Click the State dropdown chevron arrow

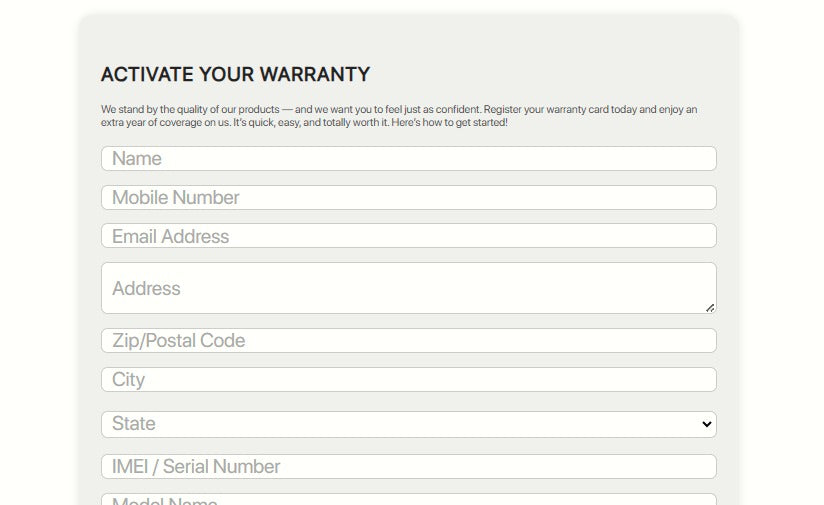coord(707,424)
